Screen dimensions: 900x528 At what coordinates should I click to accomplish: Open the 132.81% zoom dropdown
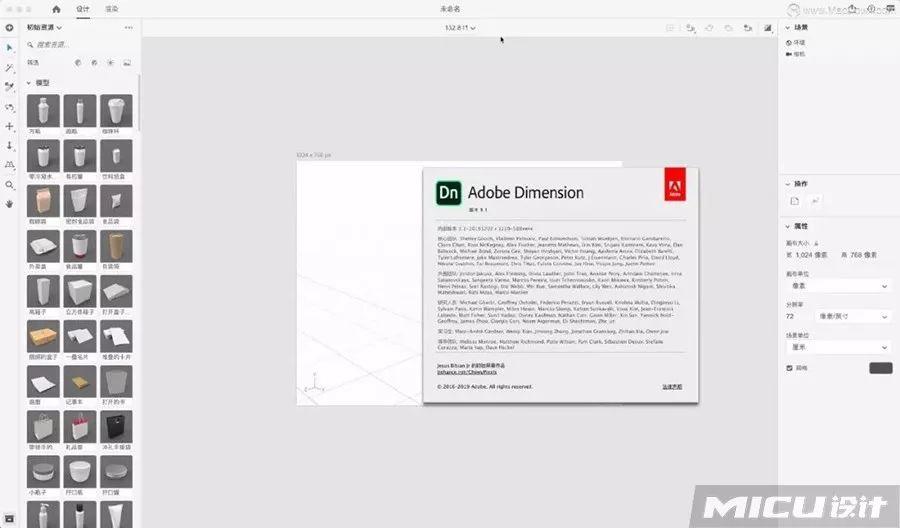tap(460, 28)
